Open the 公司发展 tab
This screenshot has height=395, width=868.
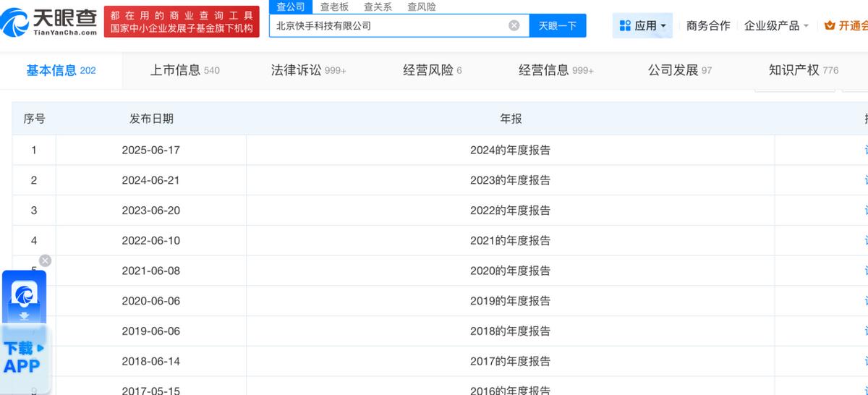point(680,70)
